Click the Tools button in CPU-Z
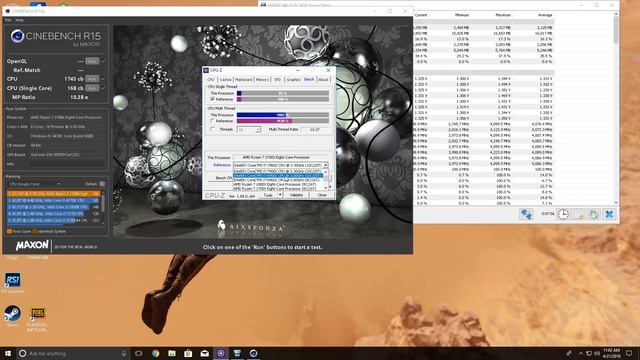640x360 pixels. pyautogui.click(x=268, y=195)
